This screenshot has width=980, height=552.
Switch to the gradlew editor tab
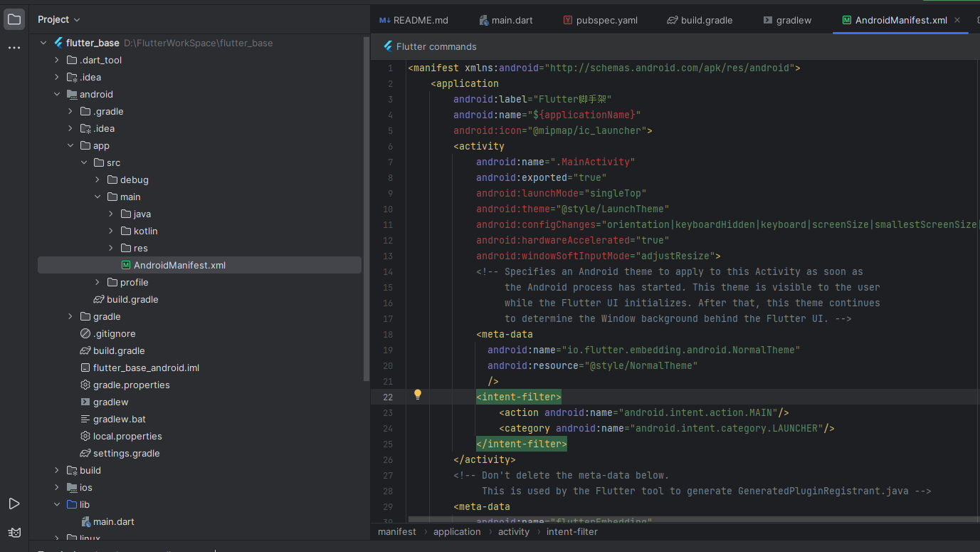(x=786, y=20)
